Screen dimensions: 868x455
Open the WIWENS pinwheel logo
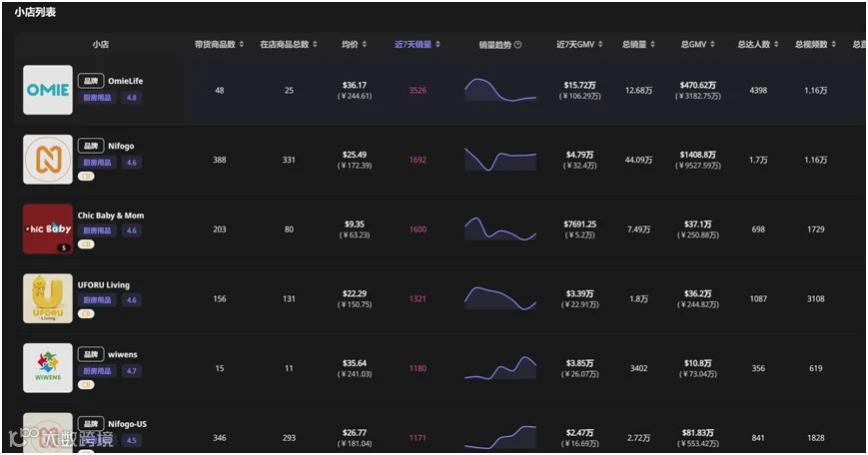[48, 368]
